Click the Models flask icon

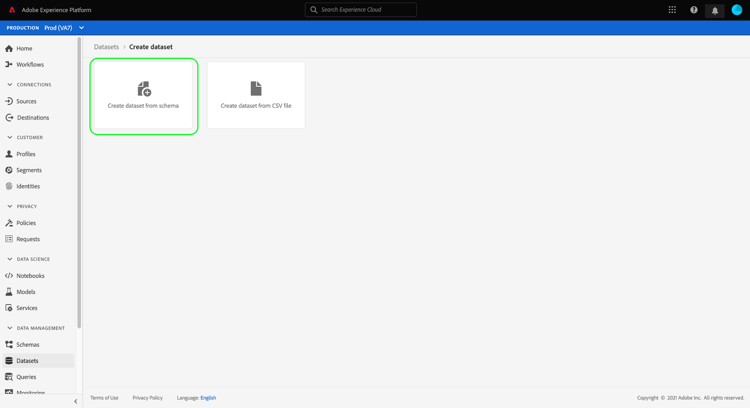(x=9, y=292)
